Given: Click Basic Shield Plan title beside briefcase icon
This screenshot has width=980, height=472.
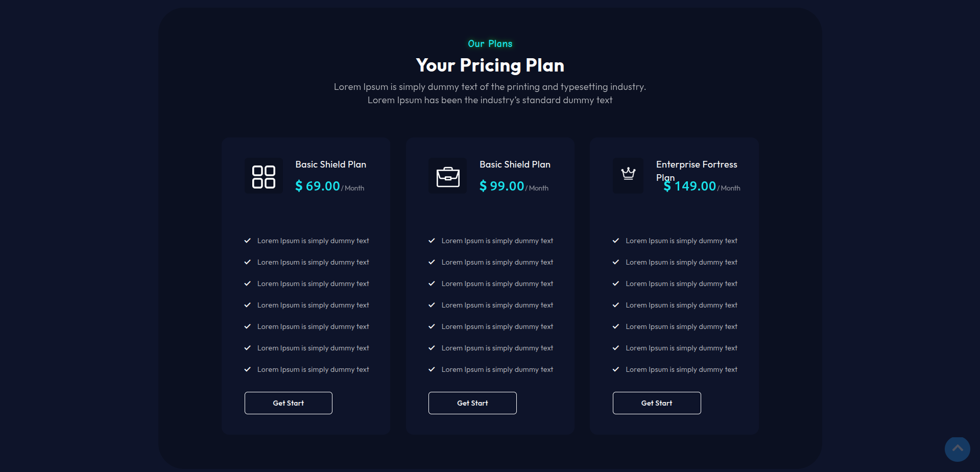Looking at the screenshot, I should (515, 164).
